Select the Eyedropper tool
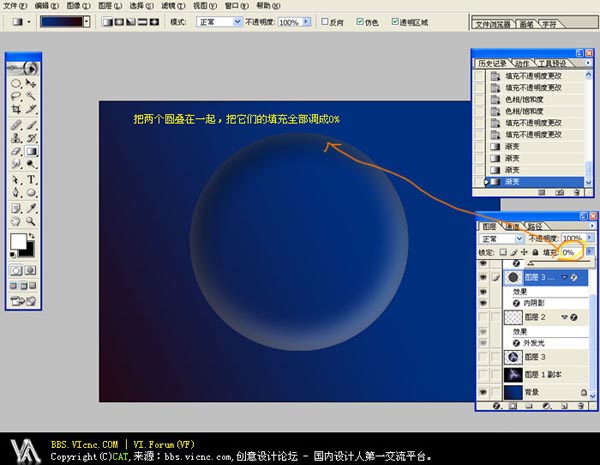The width and height of the screenshot is (600, 465). pos(31,208)
